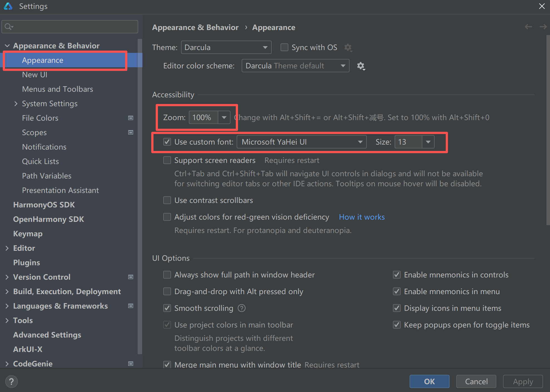550x392 pixels.
Task: Click the File Colors project-level icon
Action: (130, 118)
